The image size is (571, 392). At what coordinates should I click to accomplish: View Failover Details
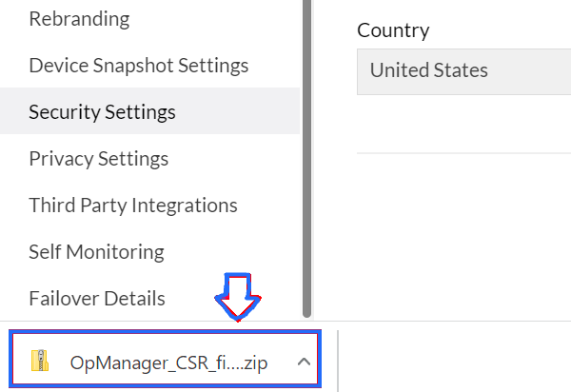pos(96,298)
